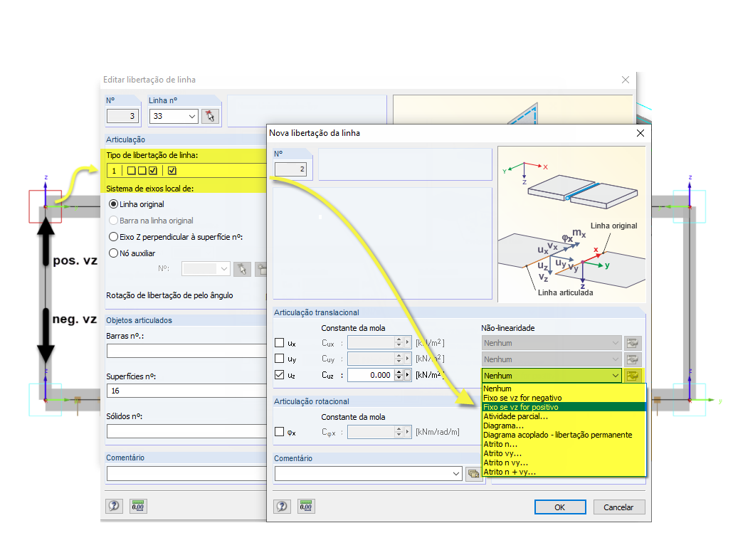This screenshot has width=733, height=560.
Task: Select Linha original radio button
Action: click(x=113, y=204)
